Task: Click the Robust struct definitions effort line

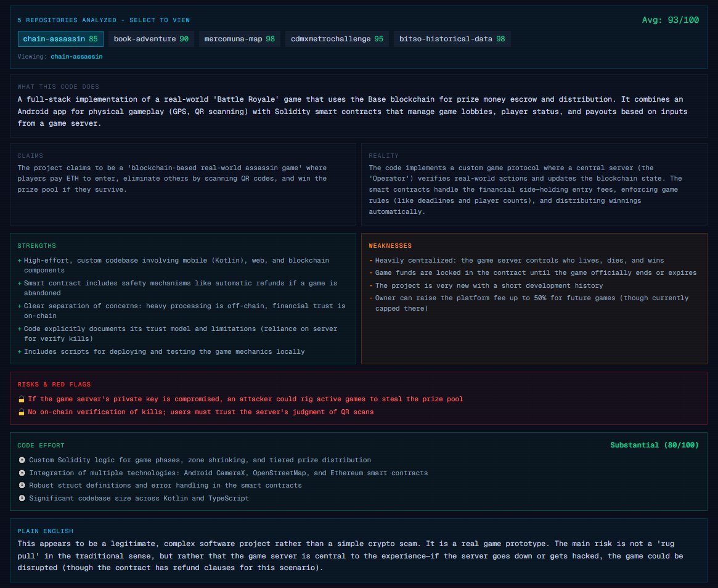Action: pos(165,485)
